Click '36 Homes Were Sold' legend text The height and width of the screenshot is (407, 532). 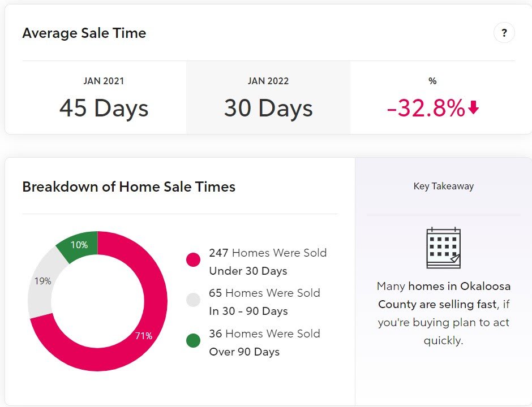click(264, 334)
